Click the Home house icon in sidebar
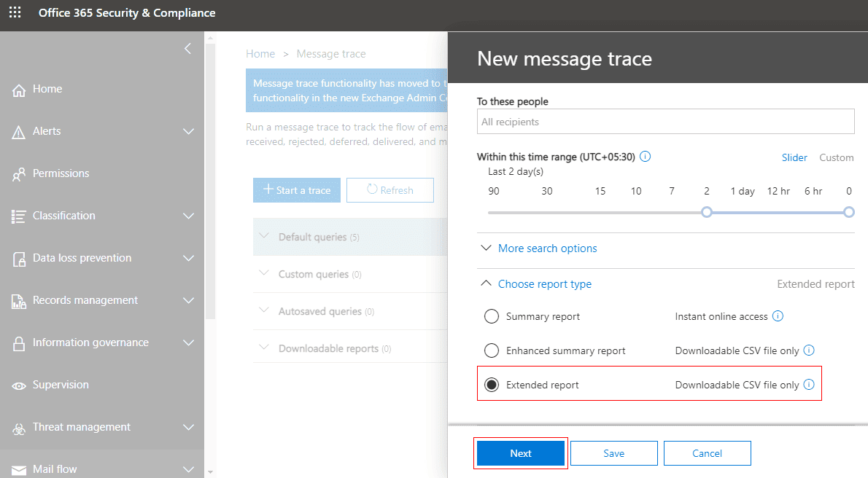868x478 pixels. 19,90
